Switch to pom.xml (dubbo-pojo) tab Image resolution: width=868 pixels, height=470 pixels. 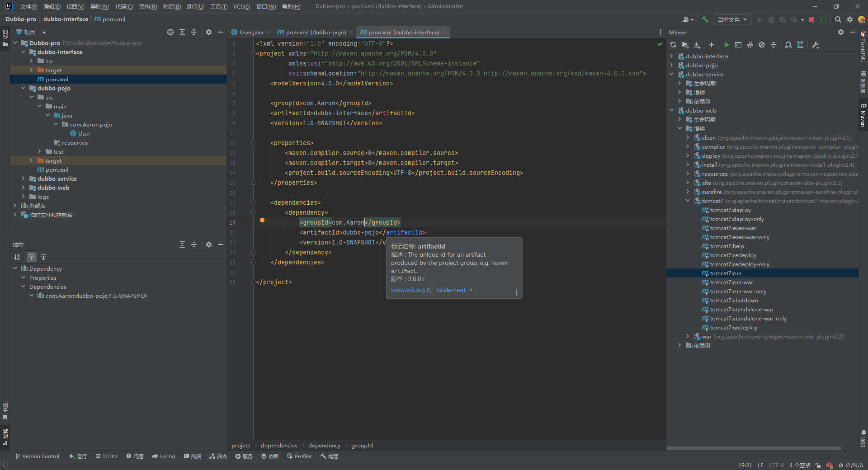[x=316, y=32]
